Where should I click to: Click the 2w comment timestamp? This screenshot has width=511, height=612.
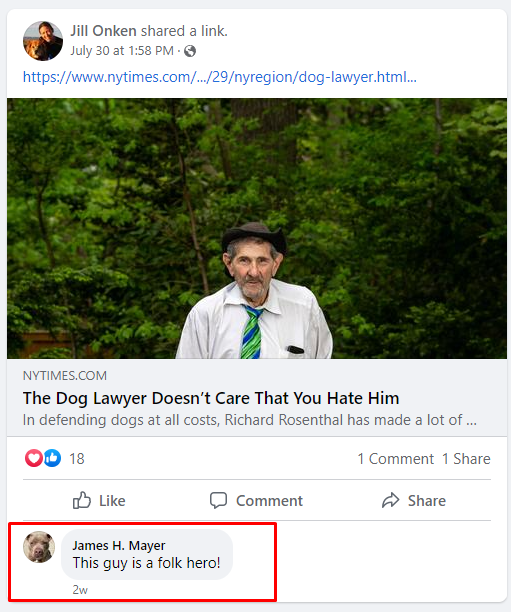coord(80,589)
